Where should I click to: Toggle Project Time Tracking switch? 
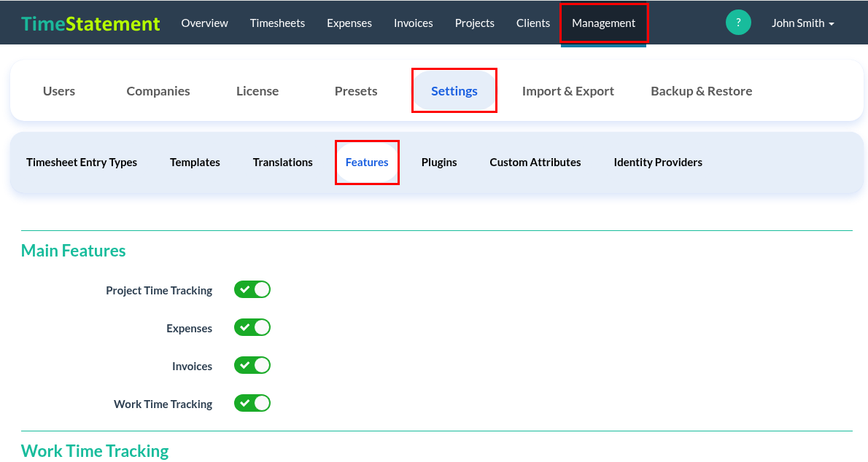click(x=252, y=289)
